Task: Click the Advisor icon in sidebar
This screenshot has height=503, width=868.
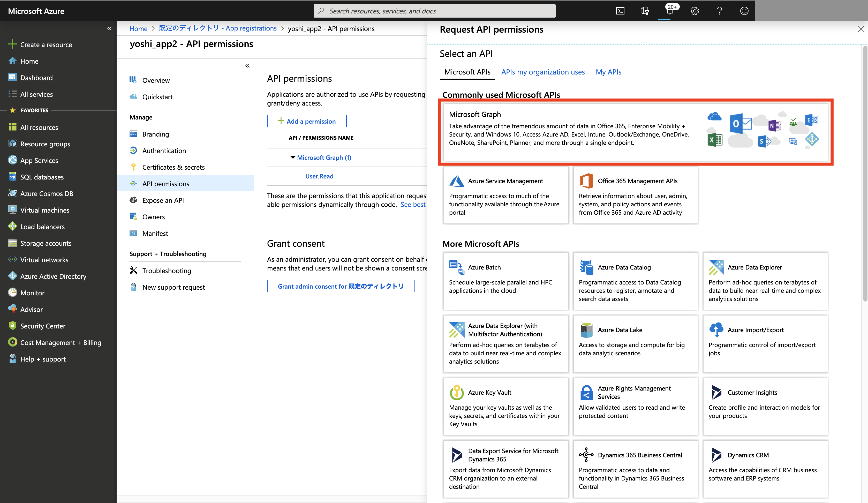Action: pos(12,309)
